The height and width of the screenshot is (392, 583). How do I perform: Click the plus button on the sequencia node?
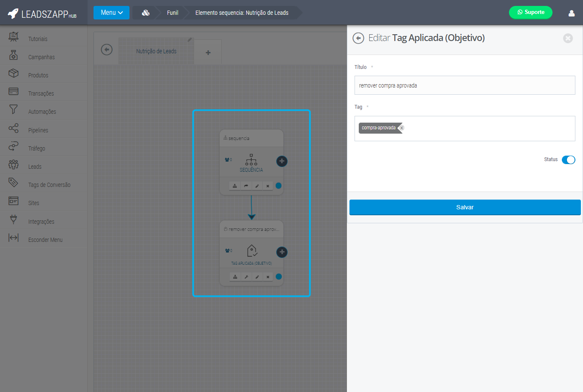coord(282,161)
